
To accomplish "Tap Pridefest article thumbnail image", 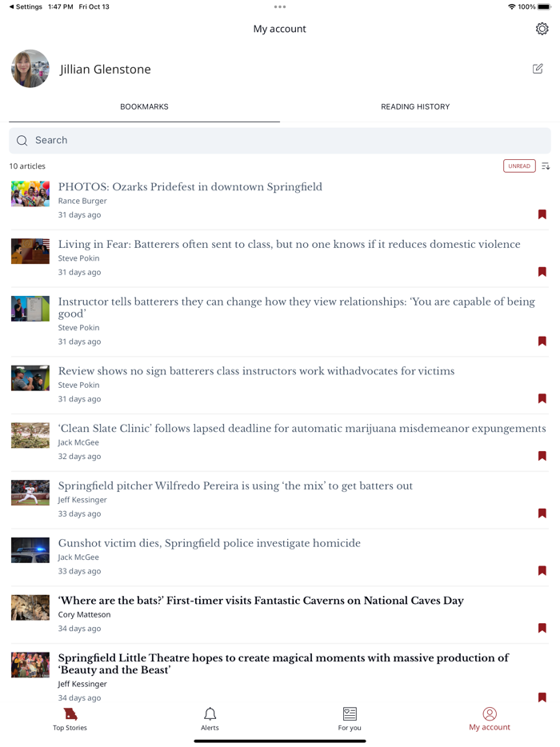I will (x=30, y=194).
